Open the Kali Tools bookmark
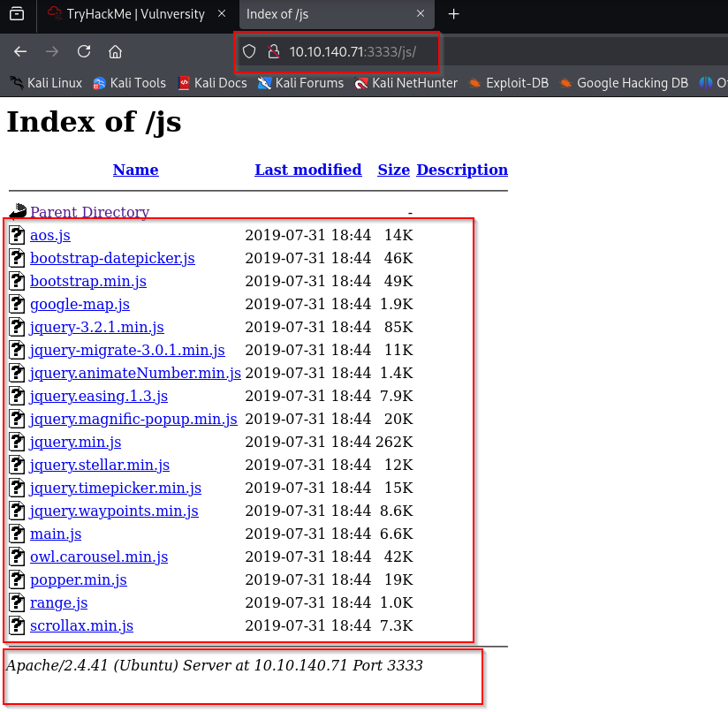This screenshot has height=712, width=728. 129,83
